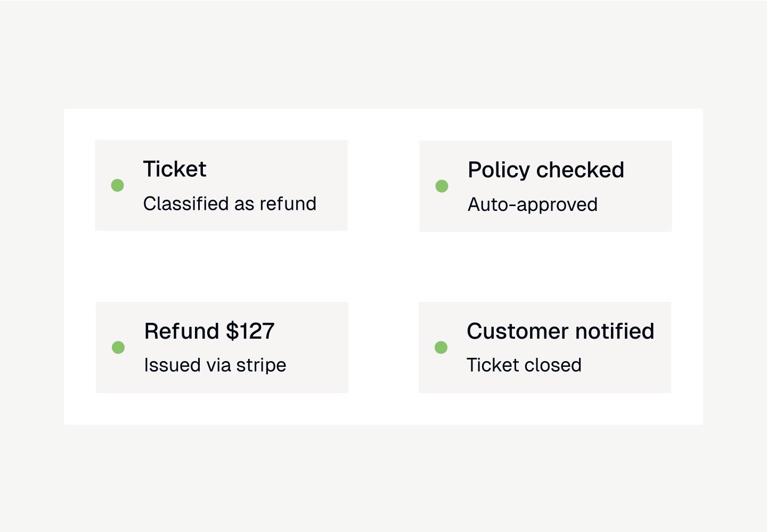This screenshot has width=767, height=532.
Task: Click the "Issued via stripe" subtitle
Action: pyautogui.click(x=215, y=365)
